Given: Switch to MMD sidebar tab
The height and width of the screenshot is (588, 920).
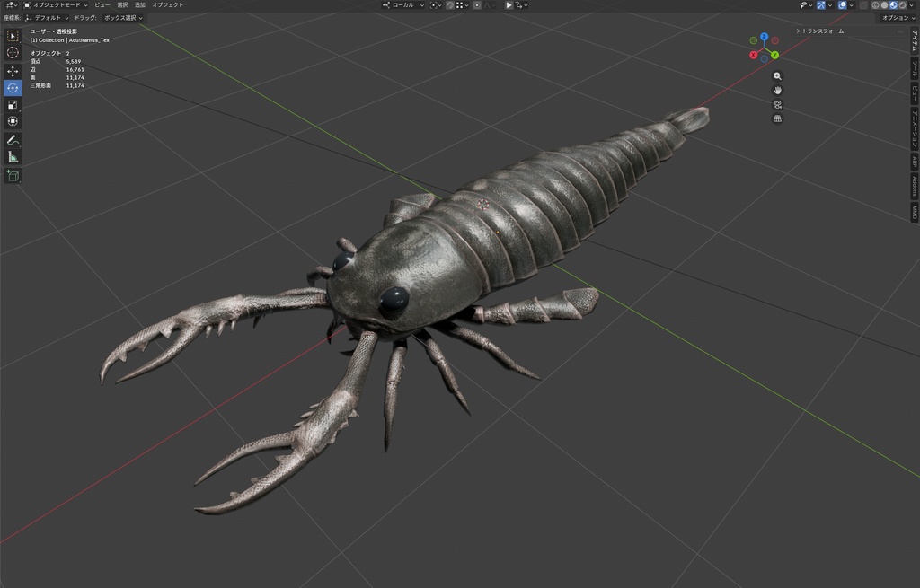Looking at the screenshot, I should tap(914, 212).
